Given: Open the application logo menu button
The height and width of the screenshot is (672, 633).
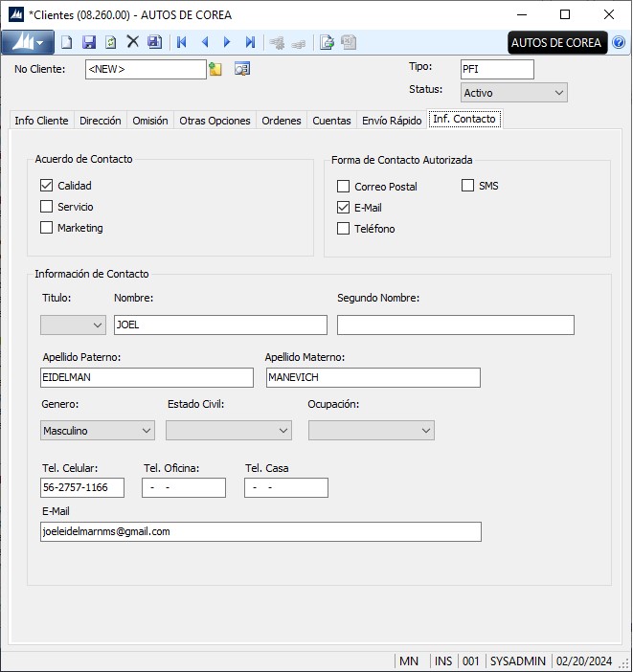Looking at the screenshot, I should click(x=26, y=42).
